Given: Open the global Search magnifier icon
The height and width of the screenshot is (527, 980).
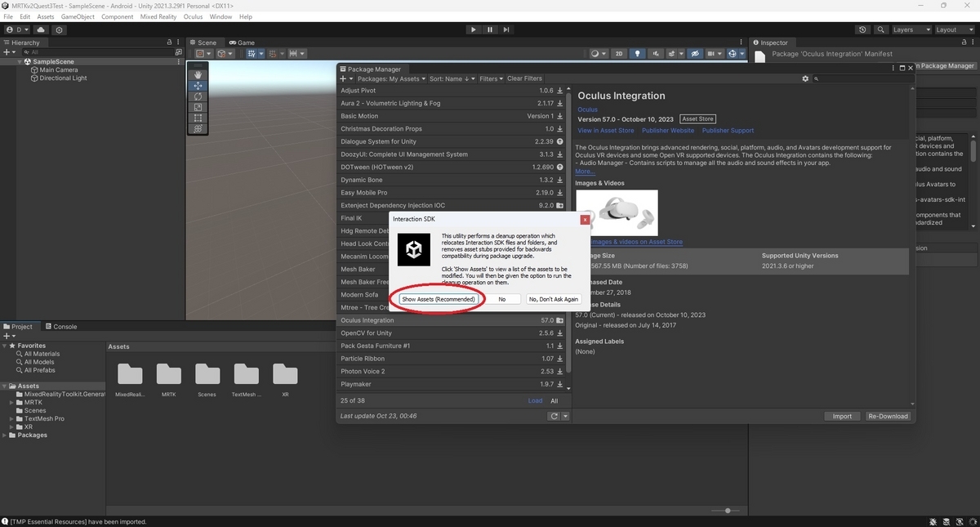Looking at the screenshot, I should click(881, 29).
